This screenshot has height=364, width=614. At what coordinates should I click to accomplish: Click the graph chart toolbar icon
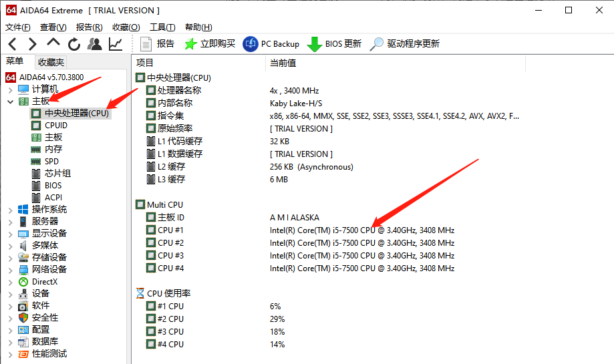tap(116, 44)
